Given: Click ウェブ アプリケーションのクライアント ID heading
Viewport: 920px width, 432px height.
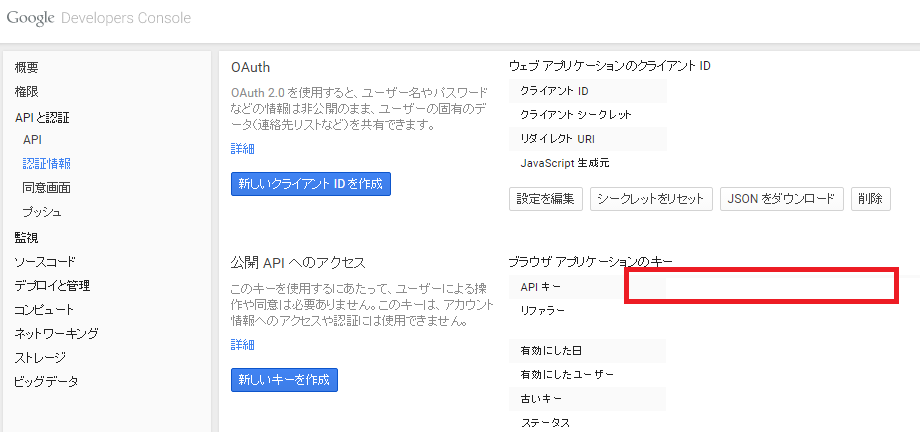Looking at the screenshot, I should click(x=610, y=66).
